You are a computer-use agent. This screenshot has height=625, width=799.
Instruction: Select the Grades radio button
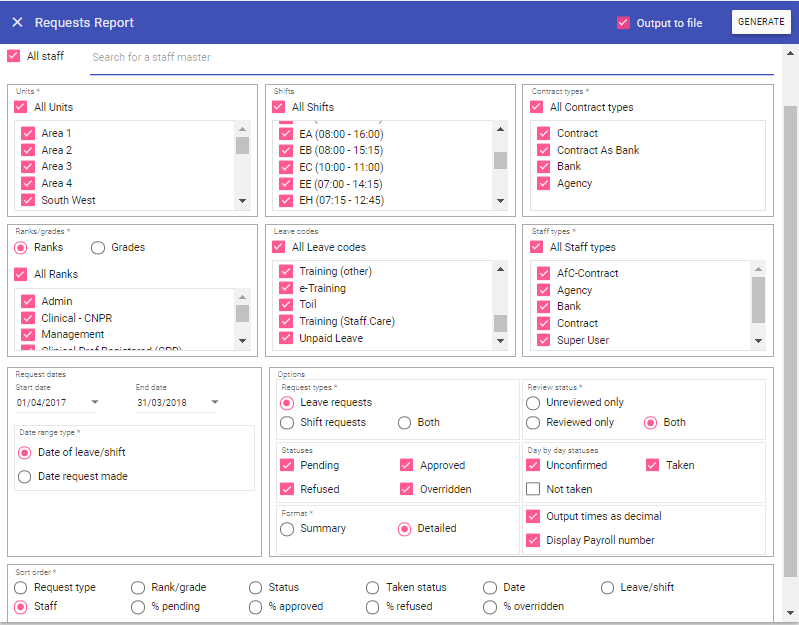pos(98,247)
